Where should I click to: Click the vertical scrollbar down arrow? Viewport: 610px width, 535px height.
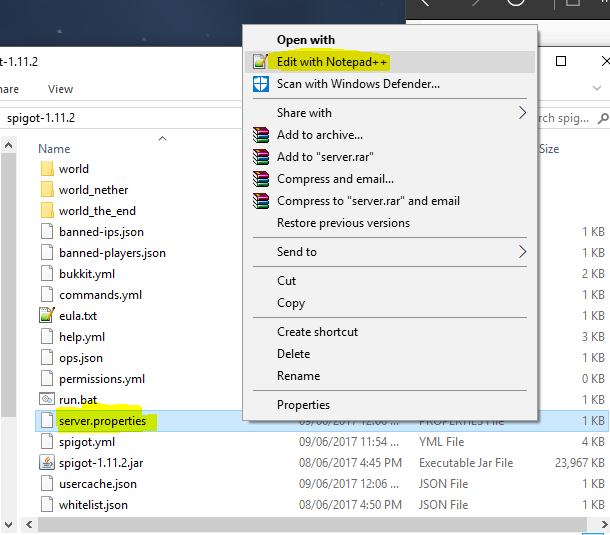point(8,524)
